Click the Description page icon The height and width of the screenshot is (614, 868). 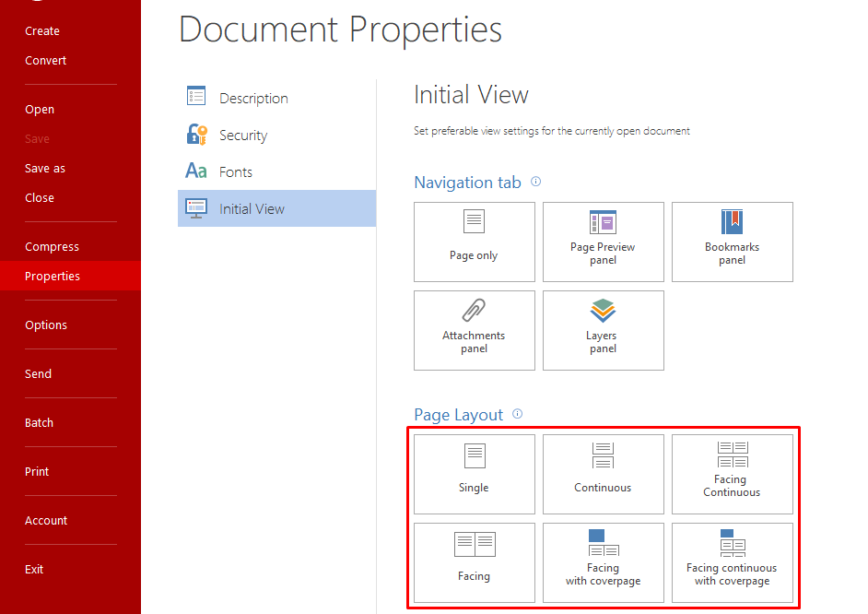tap(195, 95)
